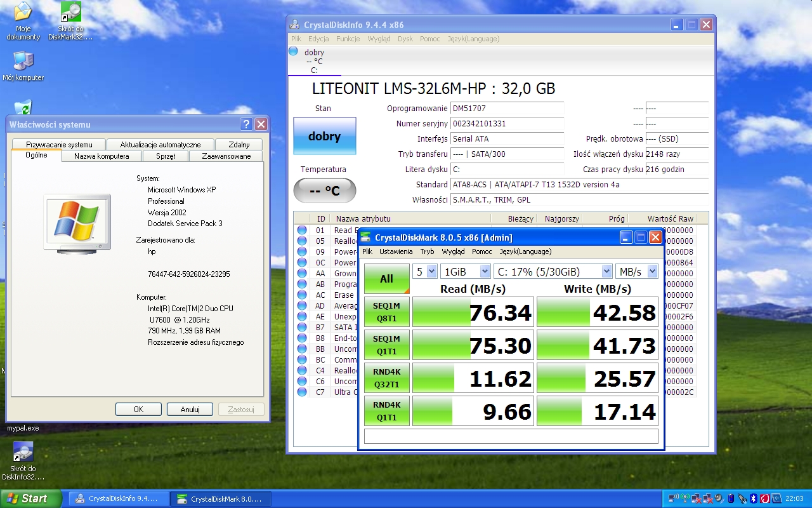Image resolution: width=812 pixels, height=508 pixels.
Task: Open the Moje dokumenty desktop folder
Action: point(23,22)
